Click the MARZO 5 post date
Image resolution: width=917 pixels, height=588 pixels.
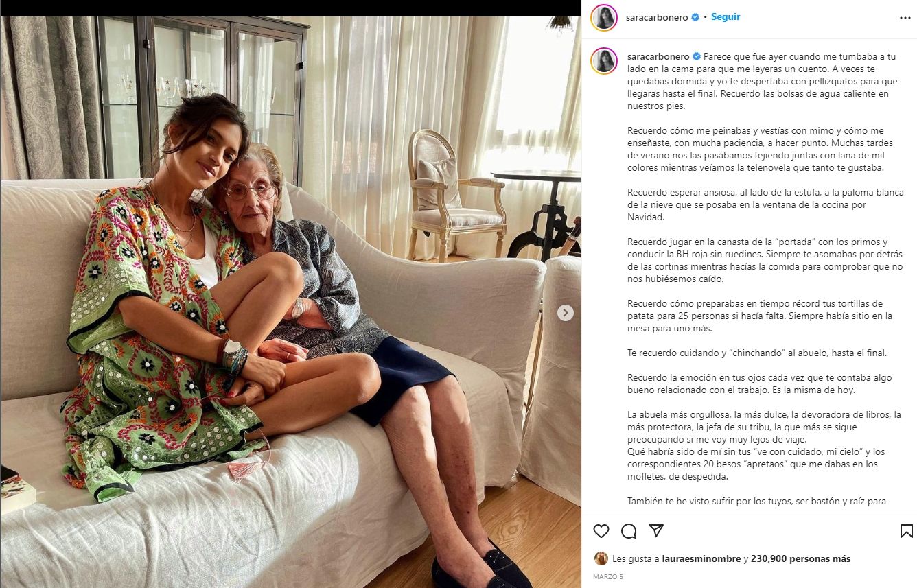607,576
